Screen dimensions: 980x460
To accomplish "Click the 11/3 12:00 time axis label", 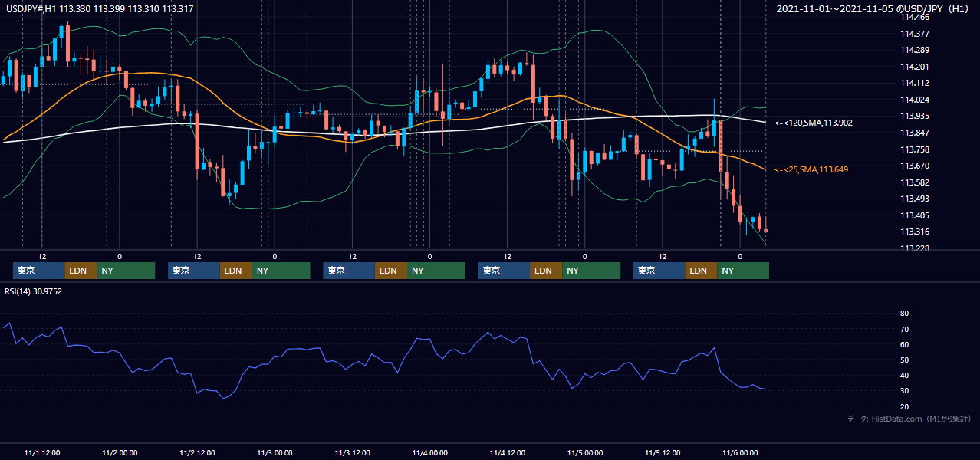I will point(352,453).
